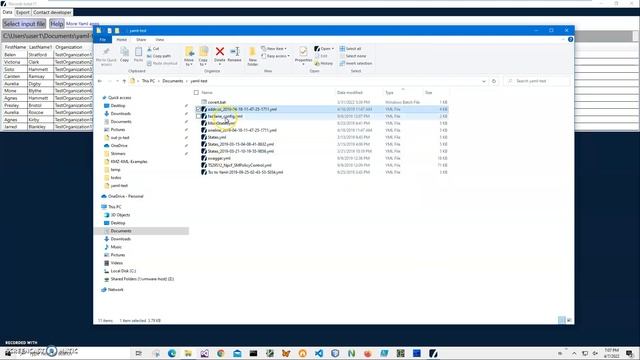Click Help button in background app
640x360 pixels.
coord(57,24)
